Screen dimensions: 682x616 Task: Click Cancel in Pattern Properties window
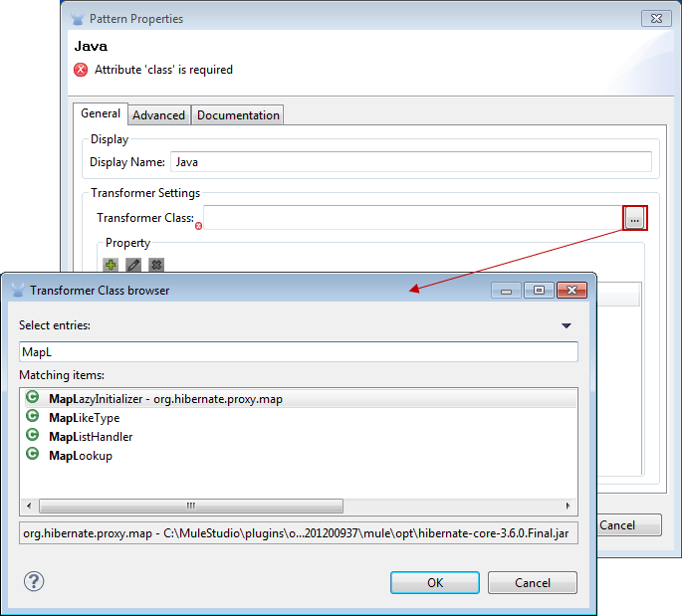[629, 525]
